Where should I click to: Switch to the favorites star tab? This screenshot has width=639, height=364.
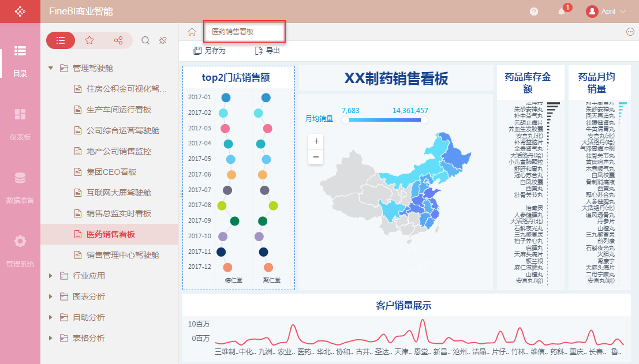click(x=89, y=40)
